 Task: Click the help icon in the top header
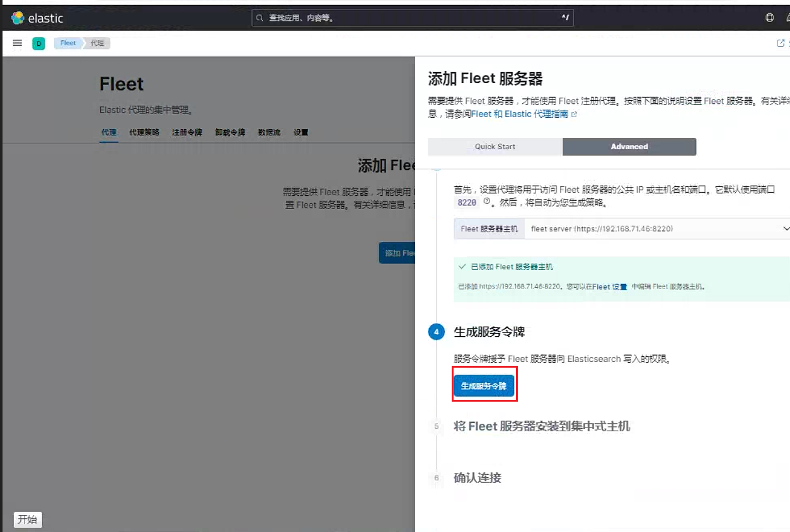point(769,18)
